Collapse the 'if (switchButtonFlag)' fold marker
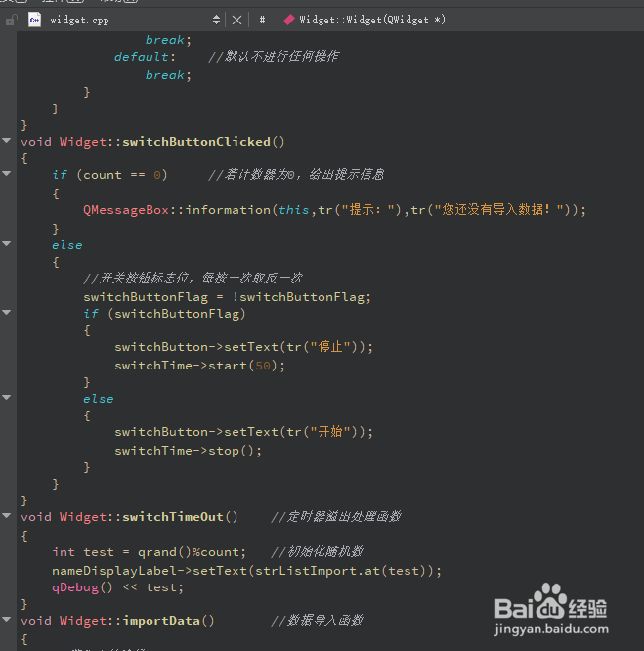Image resolution: width=644 pixels, height=651 pixels. coord(7,312)
